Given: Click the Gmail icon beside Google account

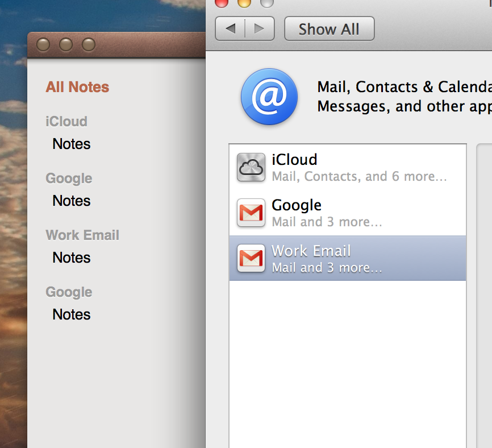Looking at the screenshot, I should click(251, 213).
